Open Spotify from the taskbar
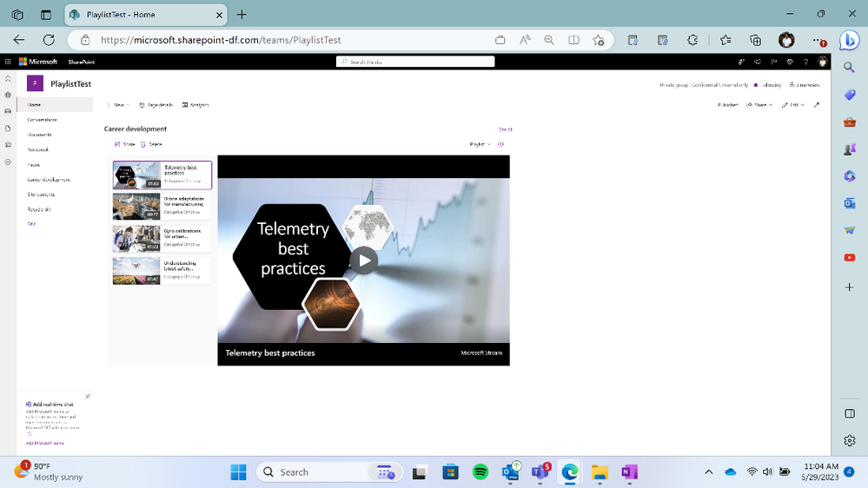868x488 pixels. tap(480, 472)
